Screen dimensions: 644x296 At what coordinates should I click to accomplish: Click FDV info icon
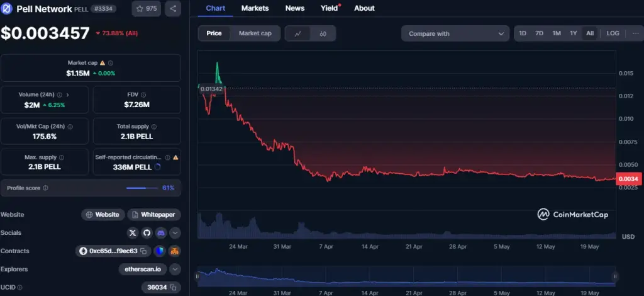tap(143, 94)
